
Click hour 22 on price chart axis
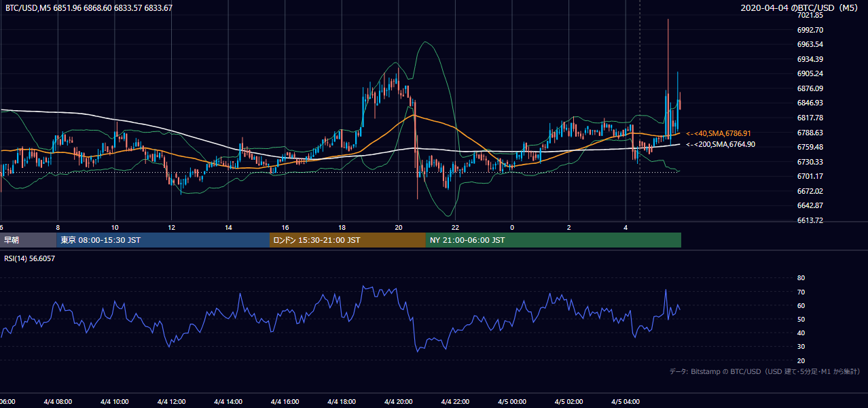(x=456, y=227)
